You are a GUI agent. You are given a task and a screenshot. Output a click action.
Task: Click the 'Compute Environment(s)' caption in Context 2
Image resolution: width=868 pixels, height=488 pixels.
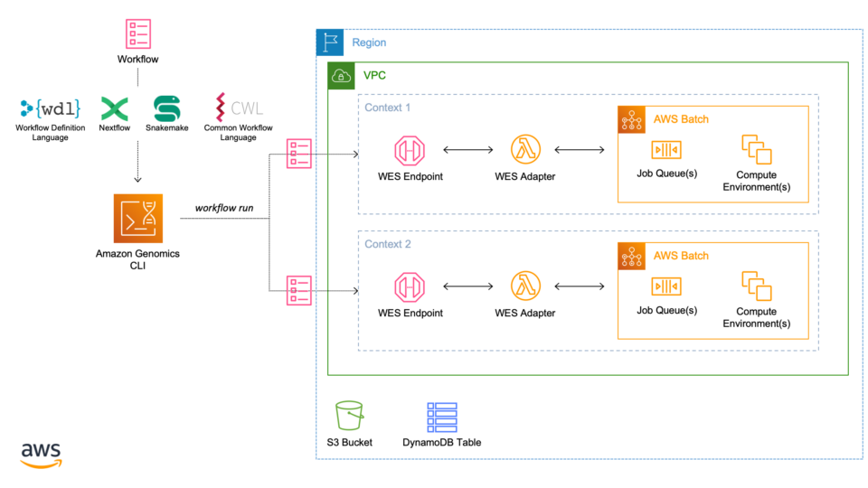(757, 317)
